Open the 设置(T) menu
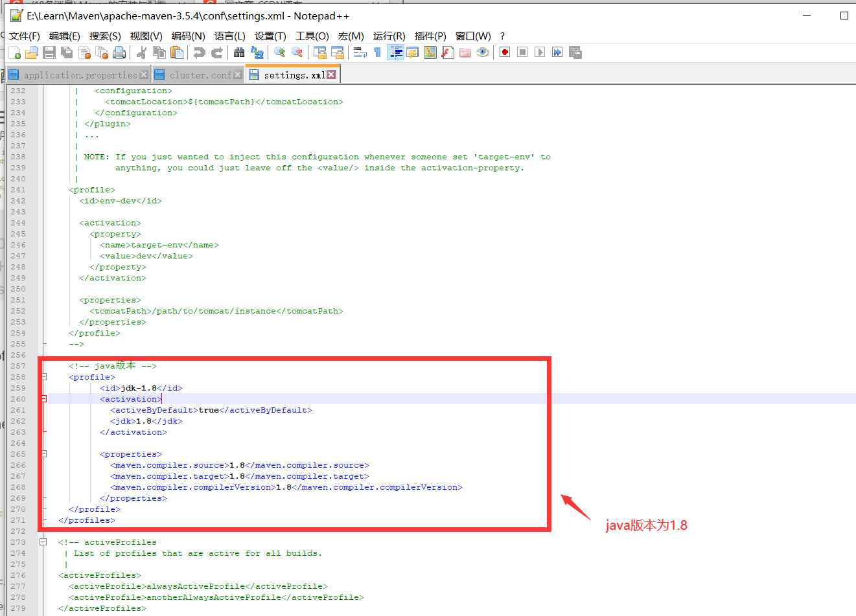The image size is (856, 616). (270, 36)
